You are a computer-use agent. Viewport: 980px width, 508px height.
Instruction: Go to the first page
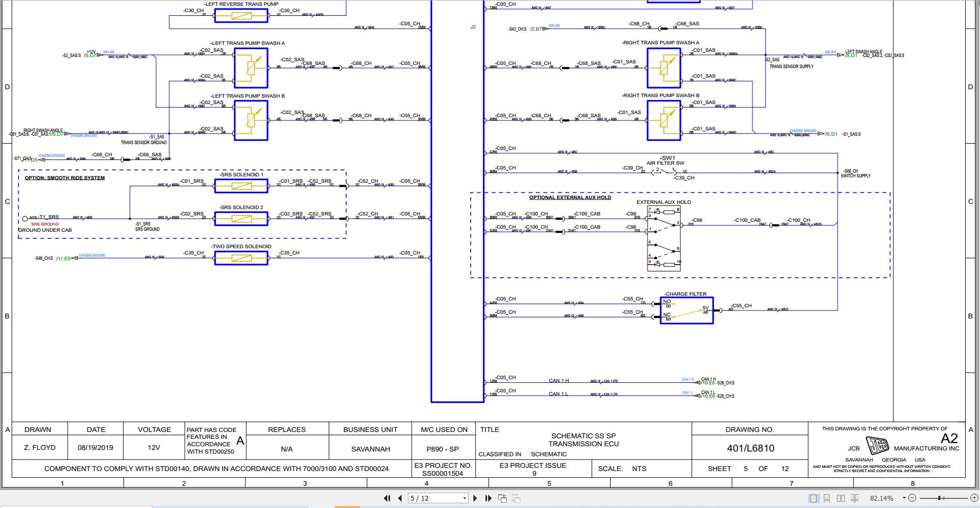pos(387,498)
